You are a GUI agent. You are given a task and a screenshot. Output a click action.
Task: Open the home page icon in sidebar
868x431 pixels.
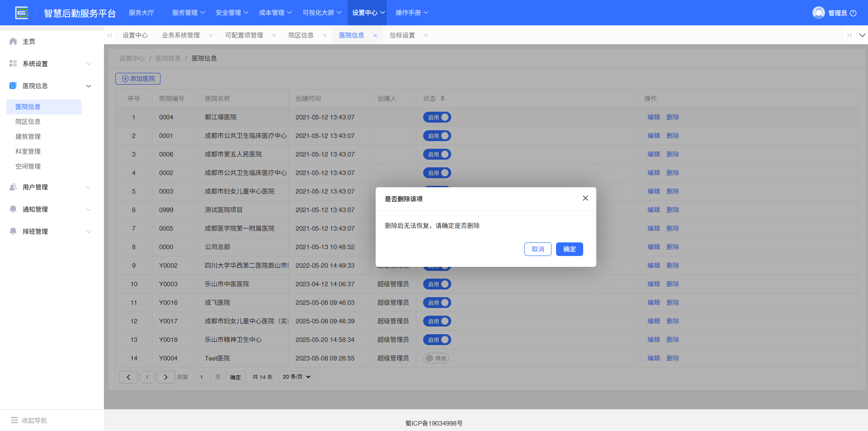[x=13, y=41]
